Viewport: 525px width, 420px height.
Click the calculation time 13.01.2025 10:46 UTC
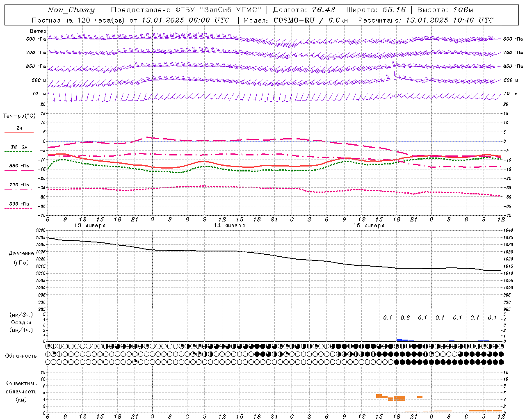pos(450,20)
